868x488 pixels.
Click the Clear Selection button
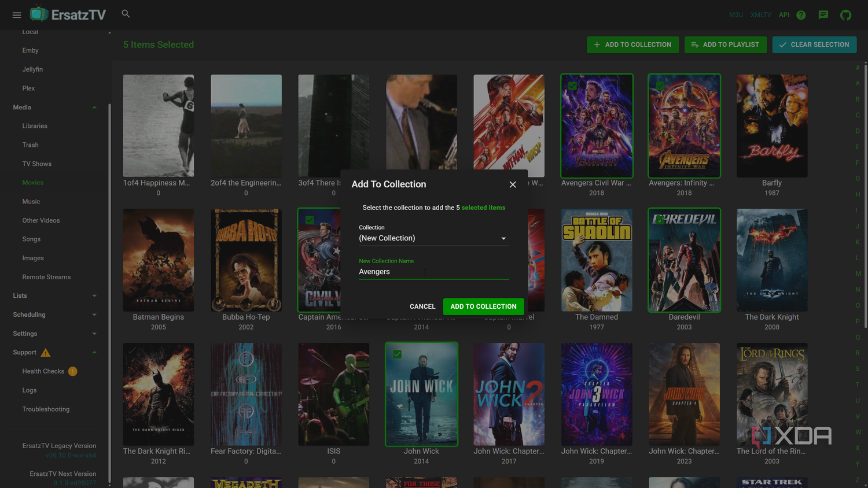814,45
